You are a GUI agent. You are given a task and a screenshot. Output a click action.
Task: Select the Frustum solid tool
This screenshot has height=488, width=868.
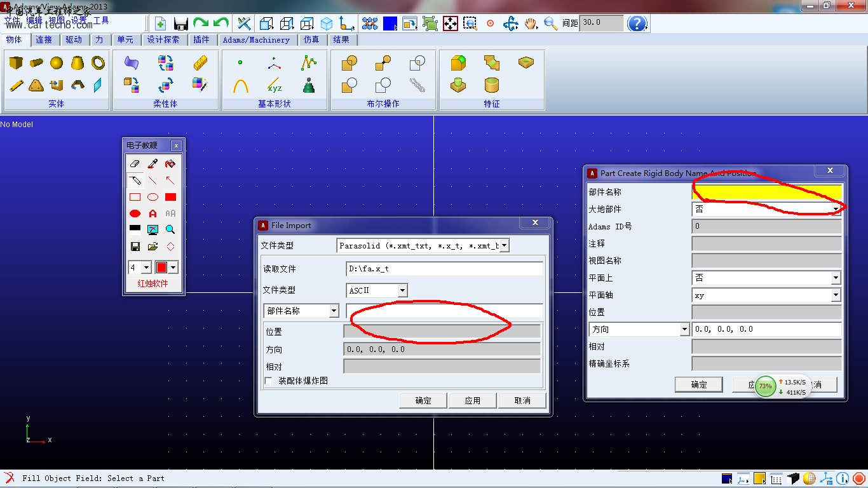[78, 63]
